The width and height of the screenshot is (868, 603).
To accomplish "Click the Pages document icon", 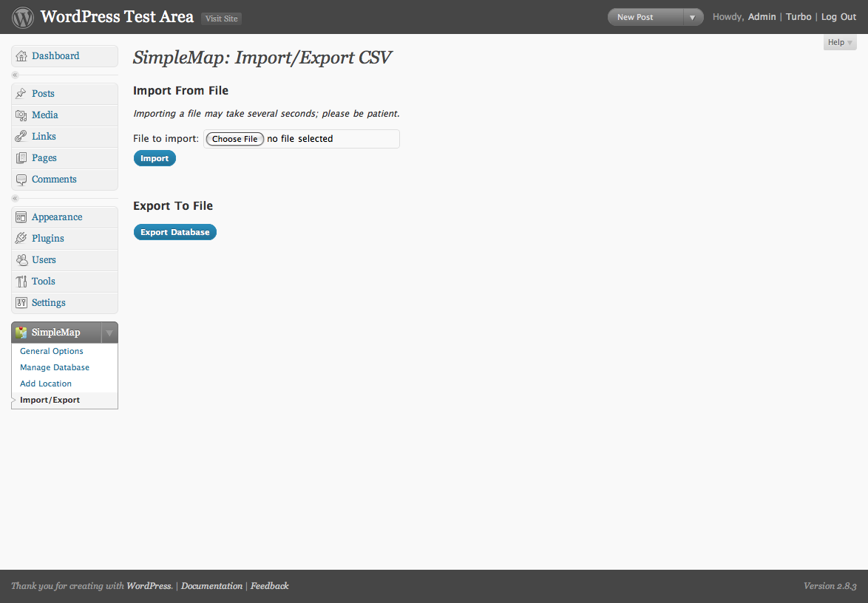I will tap(21, 157).
